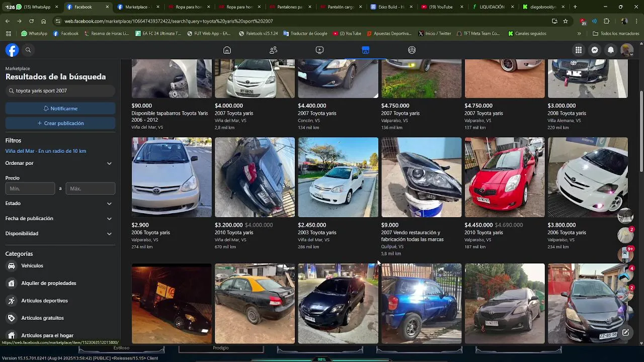Screen dimensions: 644x362
Task: Open 2006 Toyota yaris $2.900 listing photo
Action: [172, 177]
